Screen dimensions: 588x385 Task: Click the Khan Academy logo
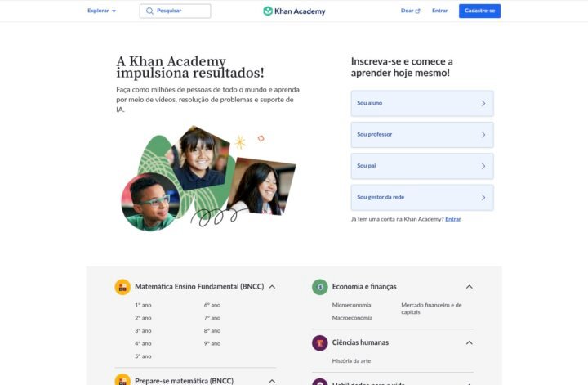pyautogui.click(x=294, y=11)
